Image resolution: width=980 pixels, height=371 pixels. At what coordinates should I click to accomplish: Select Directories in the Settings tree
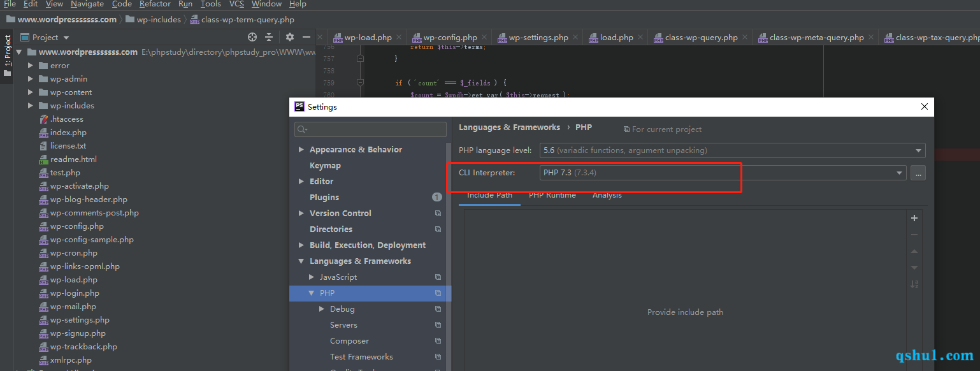click(x=331, y=229)
